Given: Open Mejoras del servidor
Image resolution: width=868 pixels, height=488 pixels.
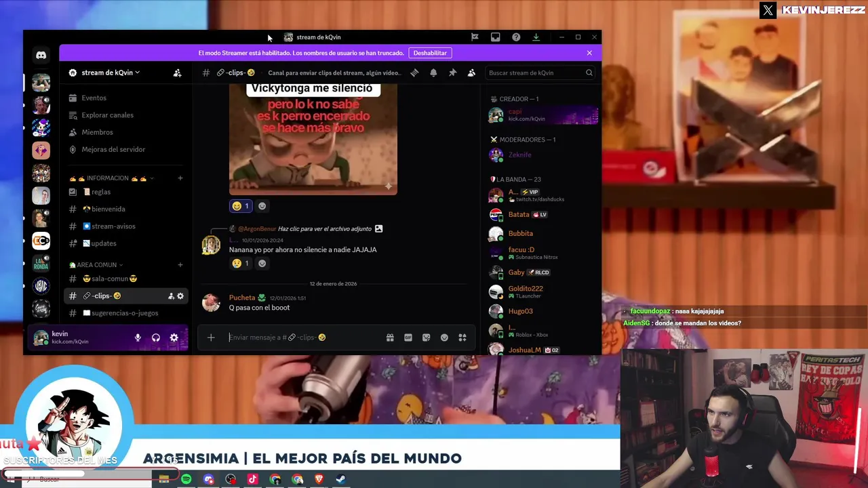Looking at the screenshot, I should click(x=125, y=149).
